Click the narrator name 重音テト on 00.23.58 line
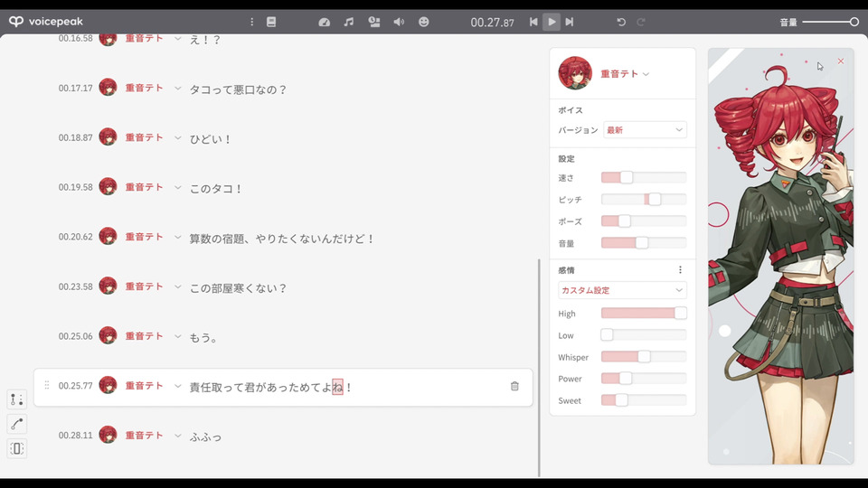Screen dimensions: 868x488 pos(144,286)
